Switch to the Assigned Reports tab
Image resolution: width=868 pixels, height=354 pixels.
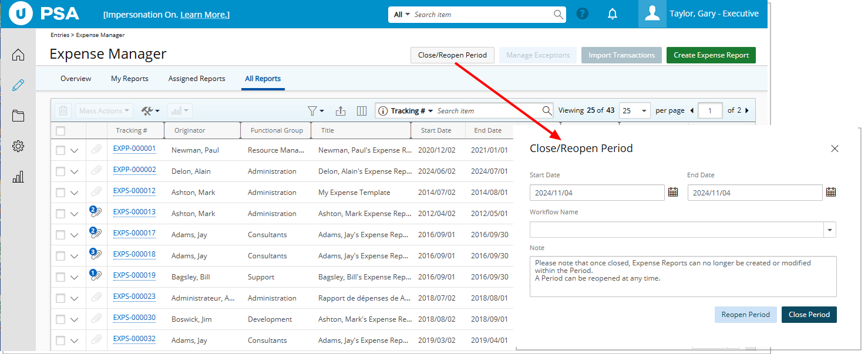click(197, 79)
